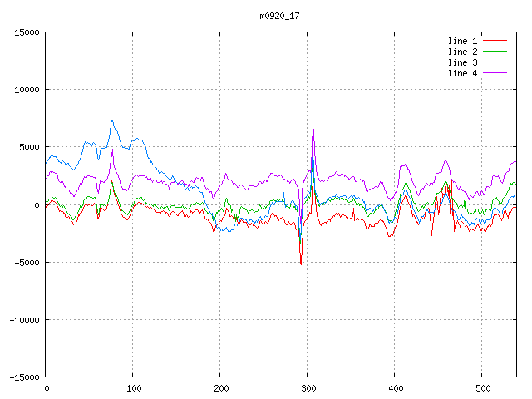Select the "line 1" legend label
This screenshot has width=532, height=399.
pos(462,41)
